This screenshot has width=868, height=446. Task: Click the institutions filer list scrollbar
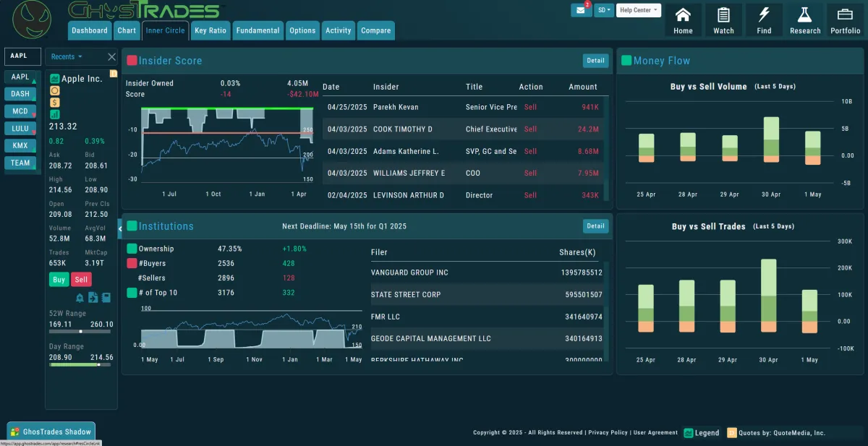[x=605, y=311]
